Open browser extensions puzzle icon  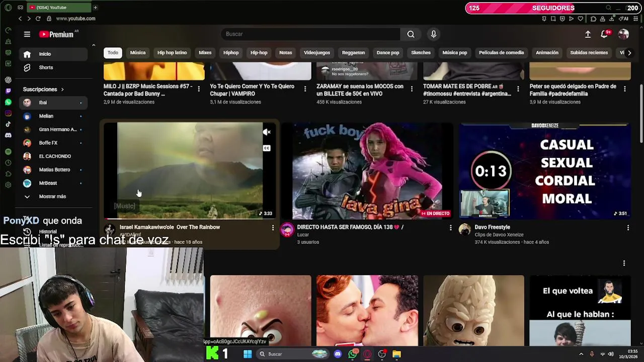pyautogui.click(x=593, y=19)
